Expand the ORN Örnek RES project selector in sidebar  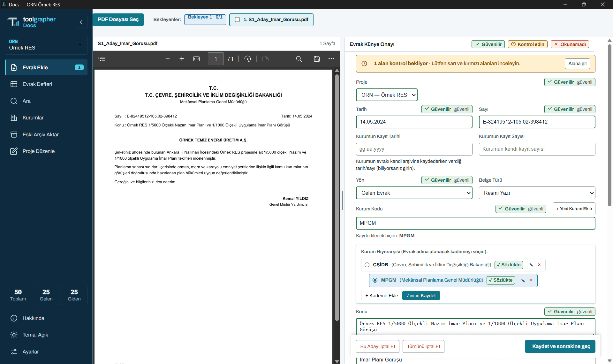[46, 45]
